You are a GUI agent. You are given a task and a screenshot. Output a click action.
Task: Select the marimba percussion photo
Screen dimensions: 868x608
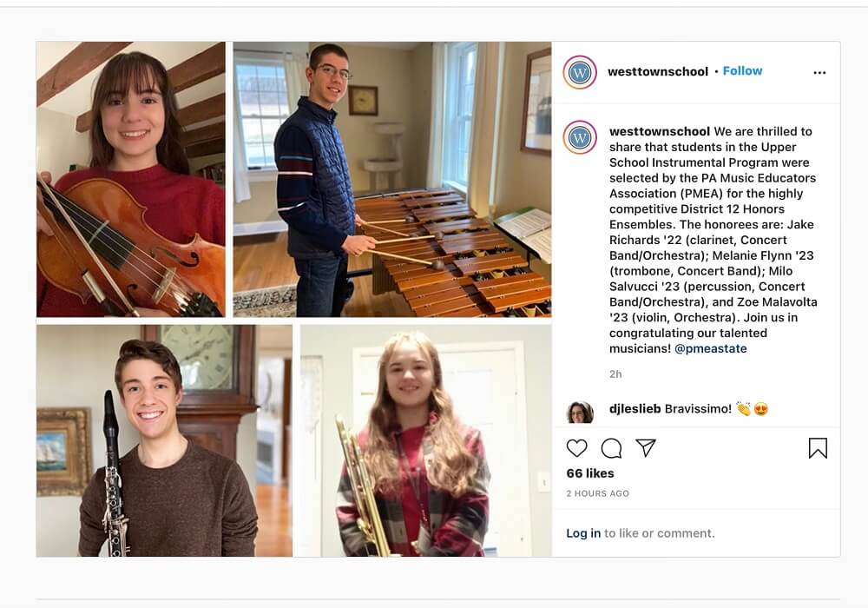pos(392,179)
